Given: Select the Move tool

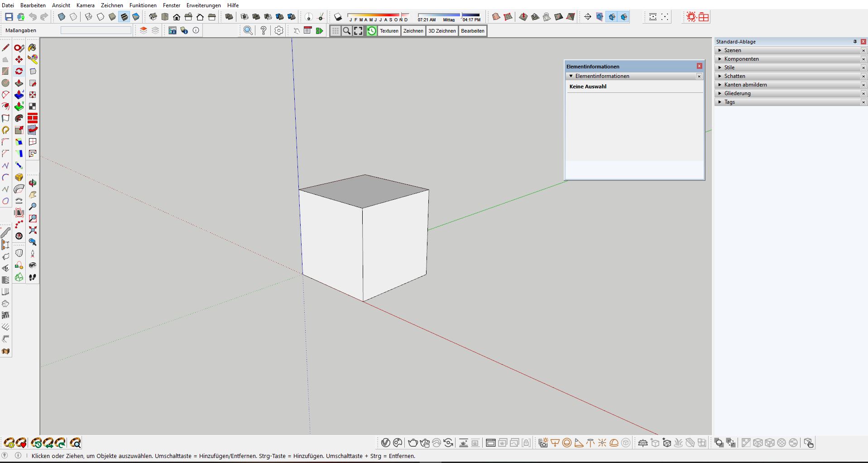Looking at the screenshot, I should tap(19, 59).
